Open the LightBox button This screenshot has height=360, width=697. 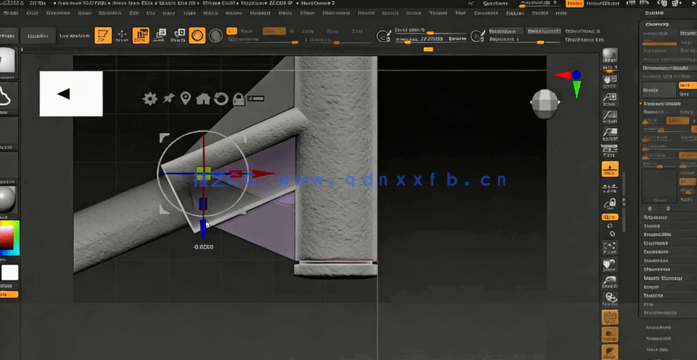click(x=38, y=36)
